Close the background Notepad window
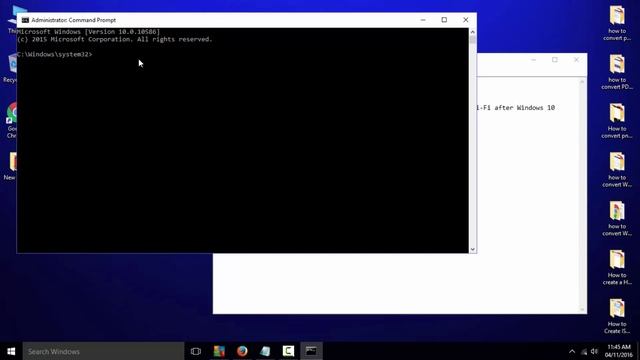640x360 pixels. click(x=576, y=60)
